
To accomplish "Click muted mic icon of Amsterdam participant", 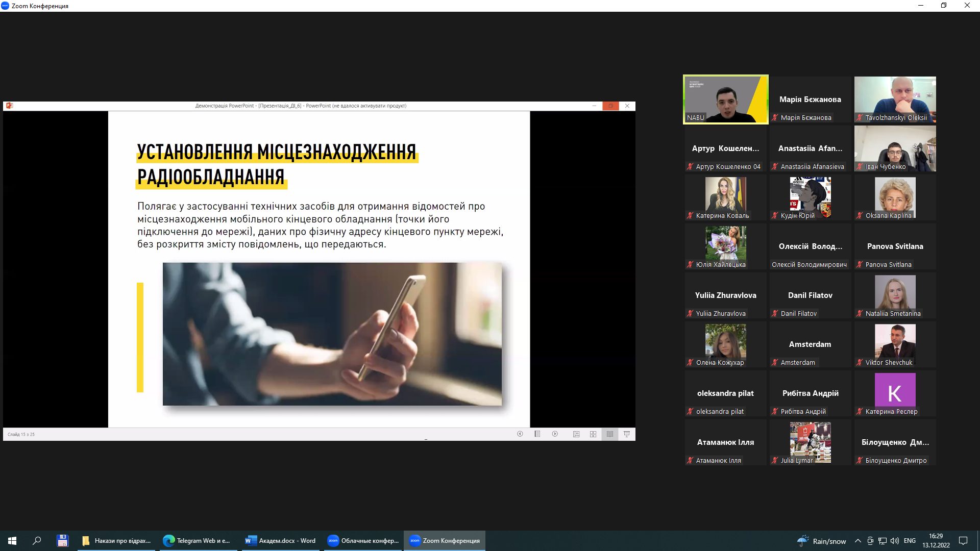I will (x=775, y=363).
